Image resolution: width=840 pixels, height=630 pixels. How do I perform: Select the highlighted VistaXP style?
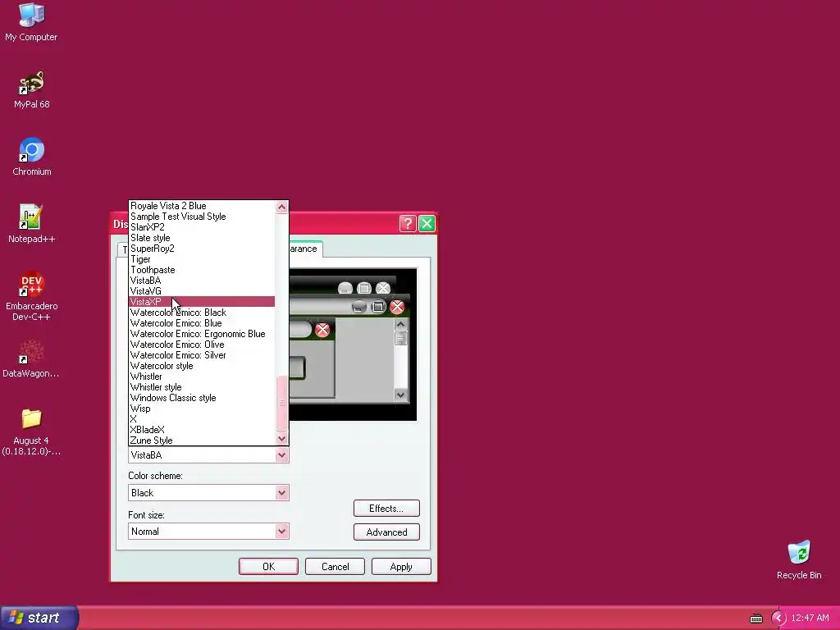202,302
